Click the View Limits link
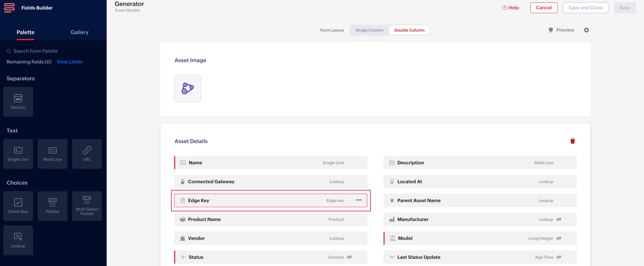This screenshot has width=644, height=266. (70, 62)
